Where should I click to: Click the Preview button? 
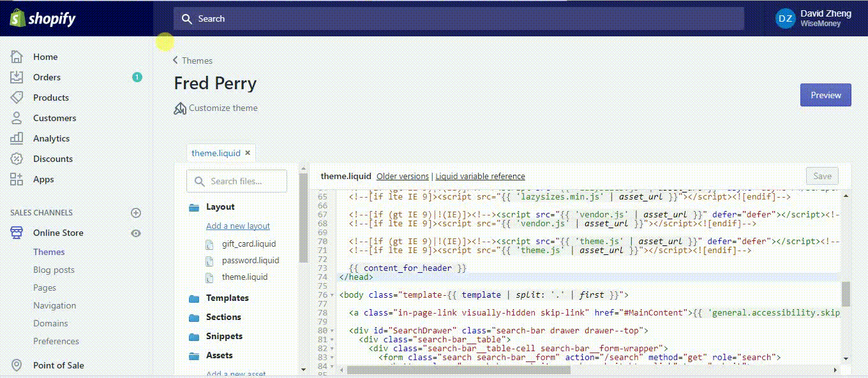826,95
